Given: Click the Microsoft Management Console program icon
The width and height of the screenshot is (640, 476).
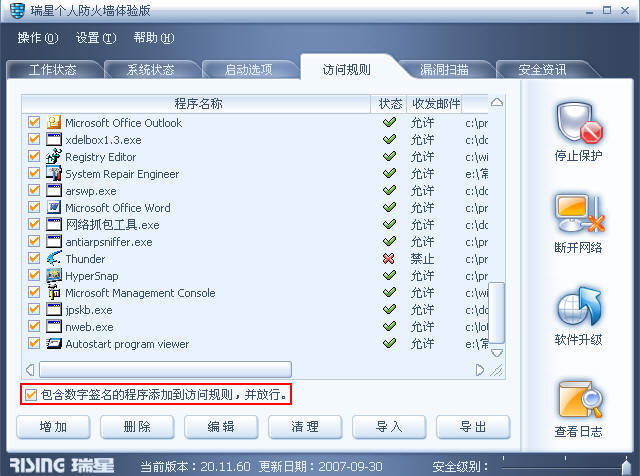Looking at the screenshot, I should [53, 292].
